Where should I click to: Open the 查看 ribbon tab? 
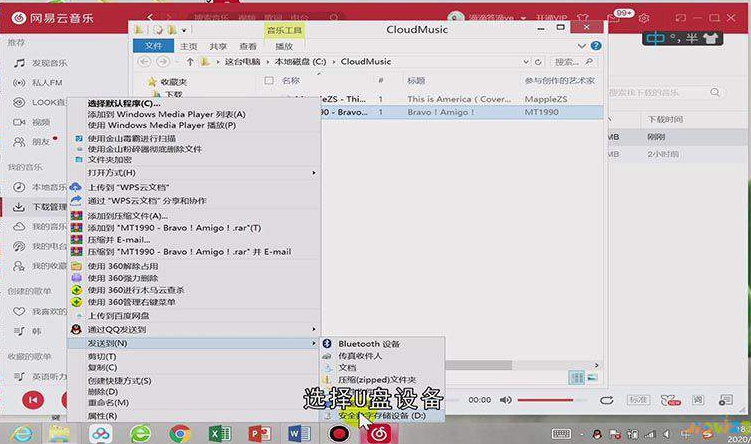248,46
